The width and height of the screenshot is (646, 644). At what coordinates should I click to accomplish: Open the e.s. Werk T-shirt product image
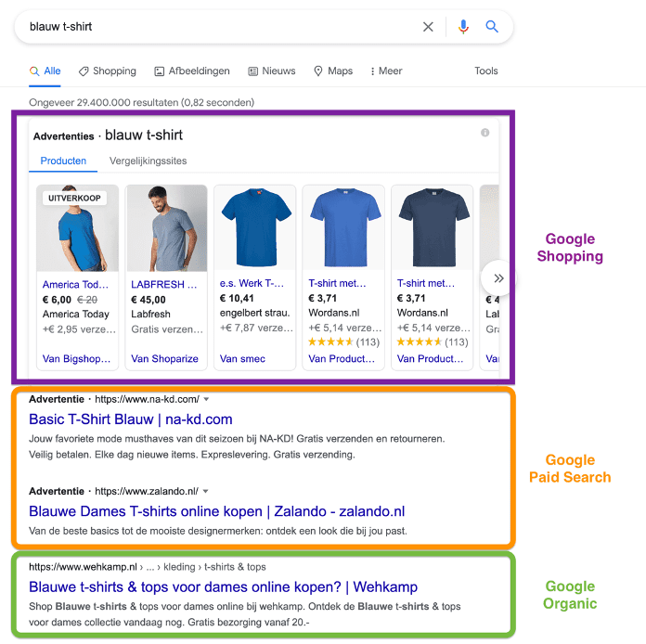pyautogui.click(x=255, y=227)
